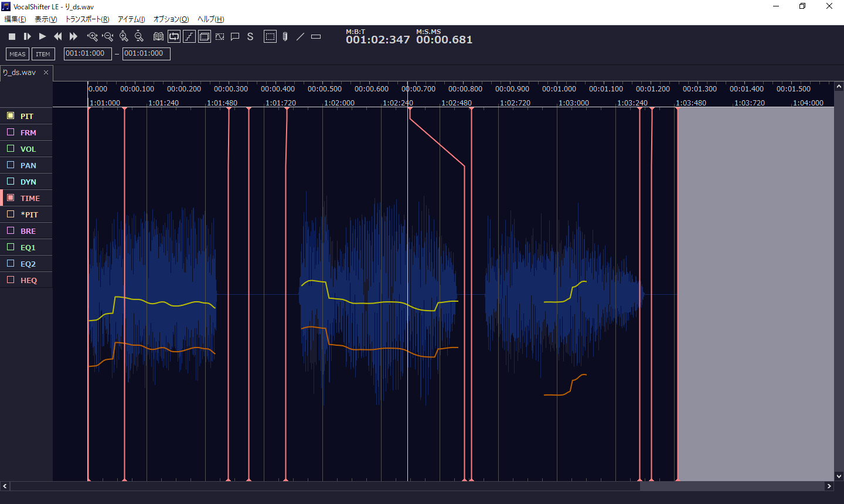Open the 表示(V) menu
844x504 pixels.
pos(46,19)
